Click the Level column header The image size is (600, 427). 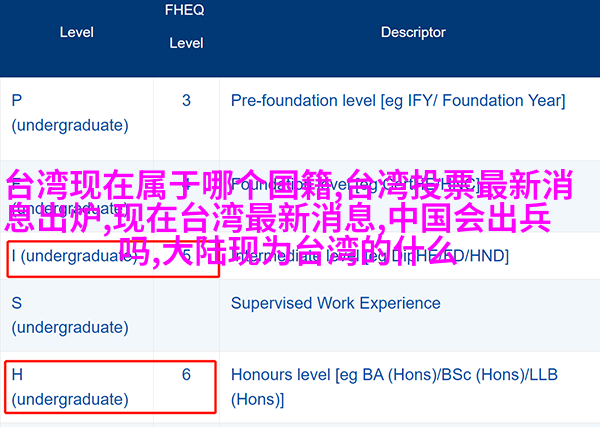pyautogui.click(x=77, y=33)
